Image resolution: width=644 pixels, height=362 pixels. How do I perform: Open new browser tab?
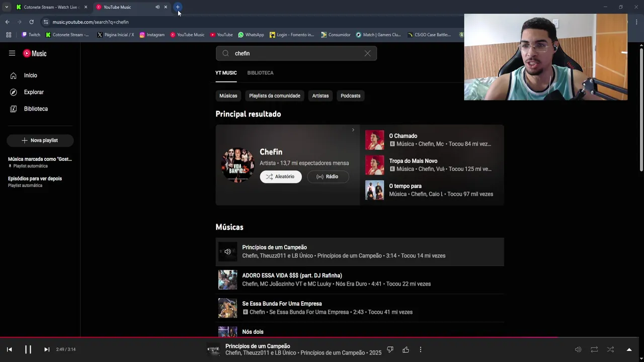point(178,7)
